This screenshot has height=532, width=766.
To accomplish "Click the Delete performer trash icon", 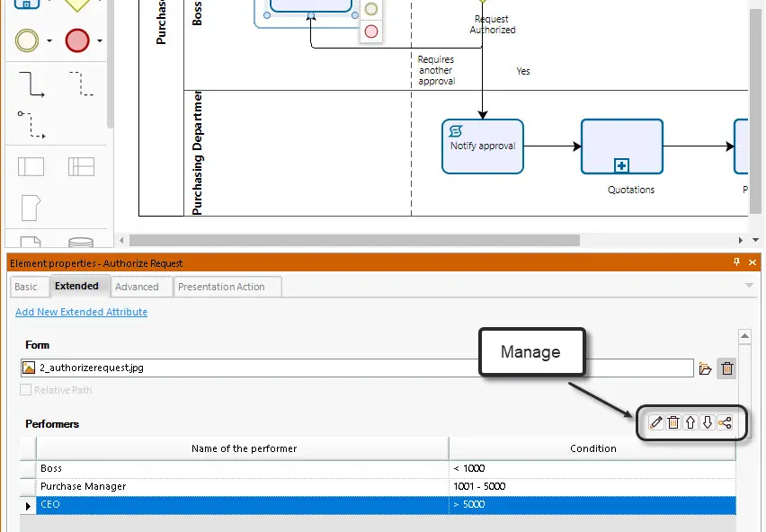I will 673,422.
